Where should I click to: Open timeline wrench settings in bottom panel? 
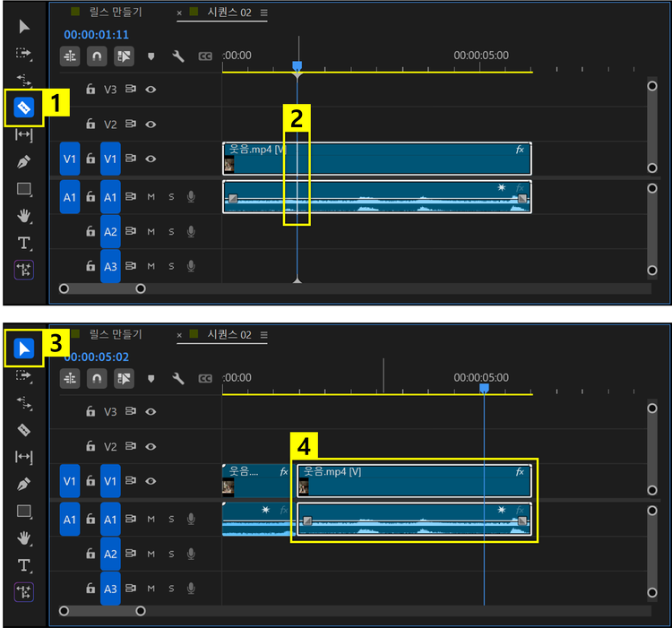pos(178,379)
